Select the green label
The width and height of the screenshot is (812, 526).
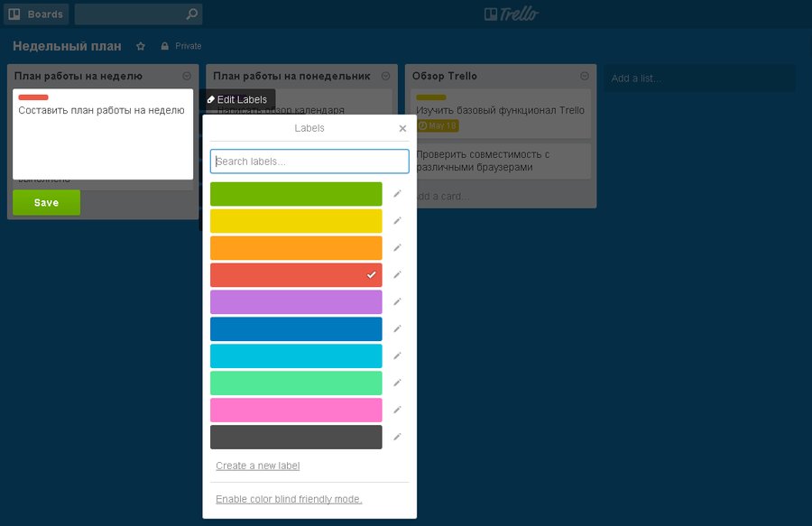click(296, 194)
